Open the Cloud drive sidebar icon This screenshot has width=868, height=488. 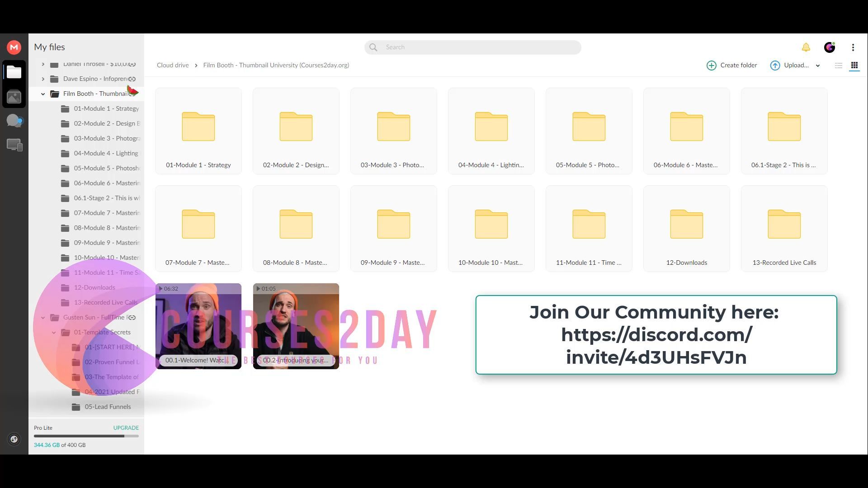click(x=14, y=72)
